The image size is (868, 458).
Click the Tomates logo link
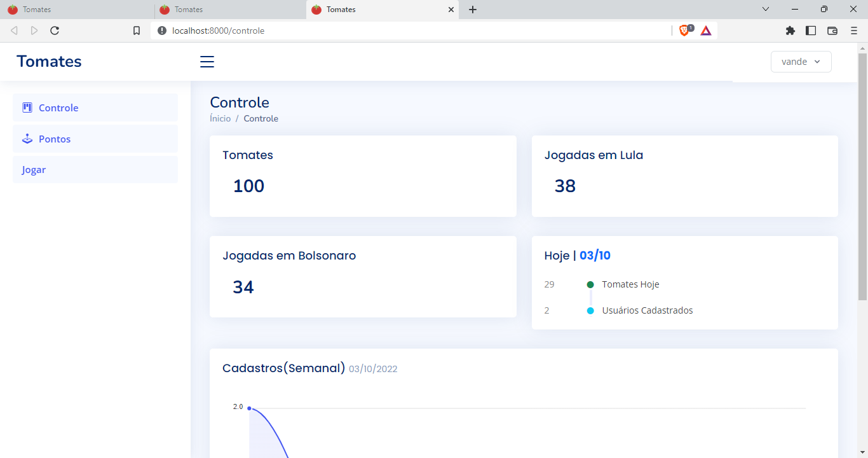pyautogui.click(x=49, y=61)
